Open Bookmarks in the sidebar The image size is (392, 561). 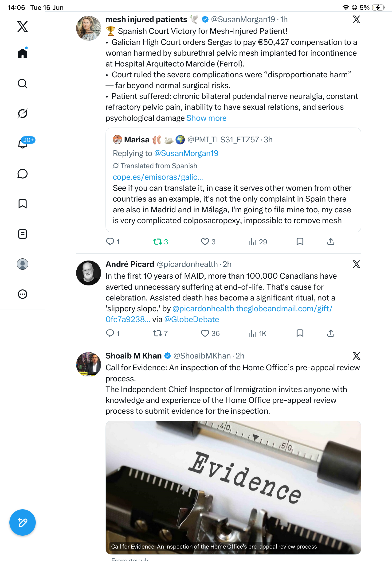[23, 204]
